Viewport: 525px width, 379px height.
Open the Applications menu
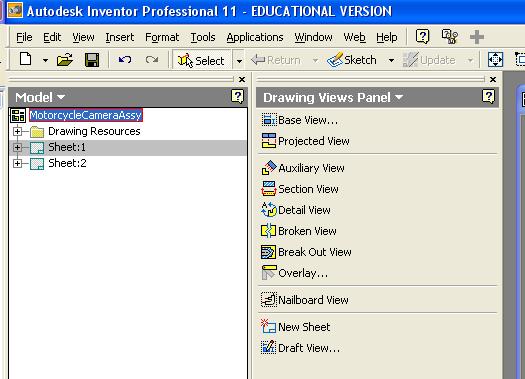coord(255,37)
